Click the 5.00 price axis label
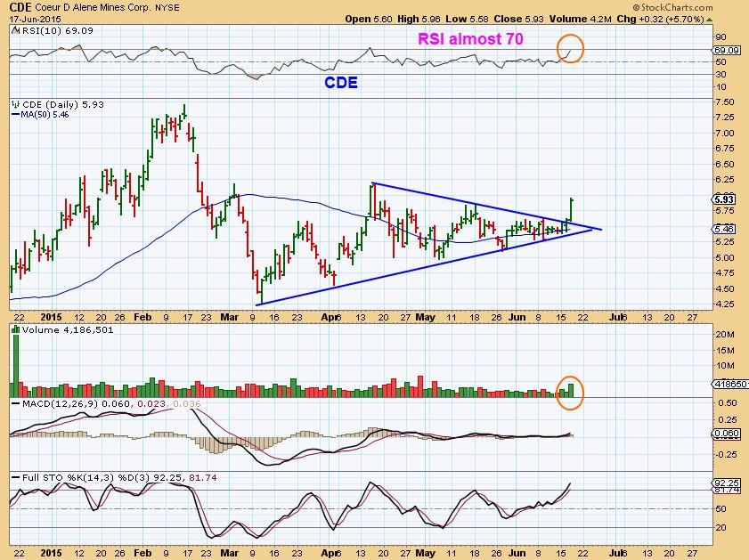This screenshot has height=560, width=749. tap(725, 258)
